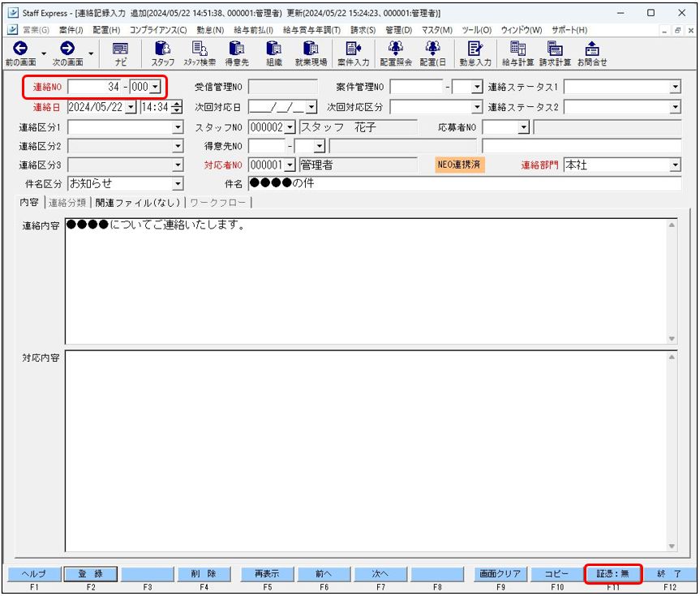700x596 pixels.
Task: Click the 件名 text field
Action: [x=465, y=183]
